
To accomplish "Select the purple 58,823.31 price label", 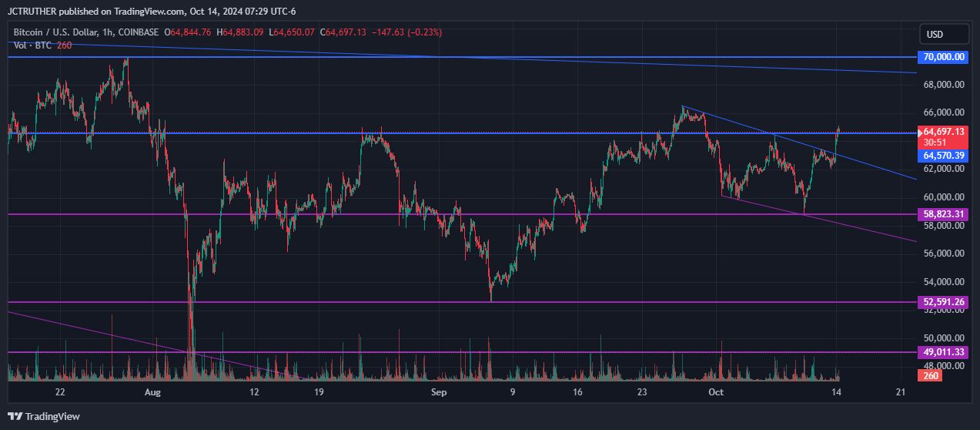I will point(942,213).
